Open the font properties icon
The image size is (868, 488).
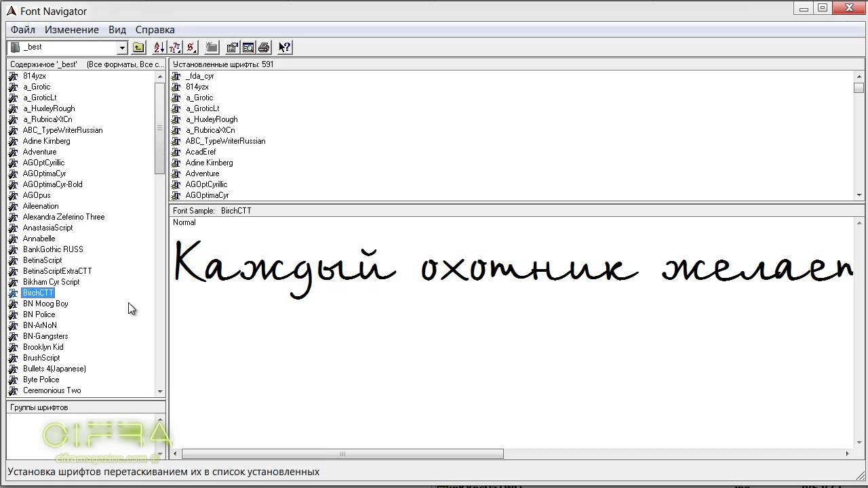pos(232,47)
